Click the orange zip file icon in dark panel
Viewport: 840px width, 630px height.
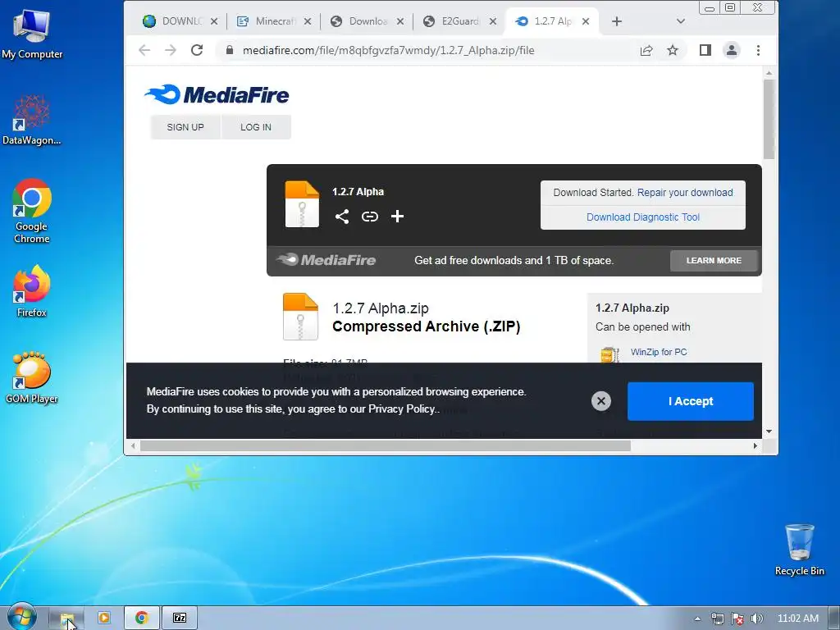[x=302, y=204]
